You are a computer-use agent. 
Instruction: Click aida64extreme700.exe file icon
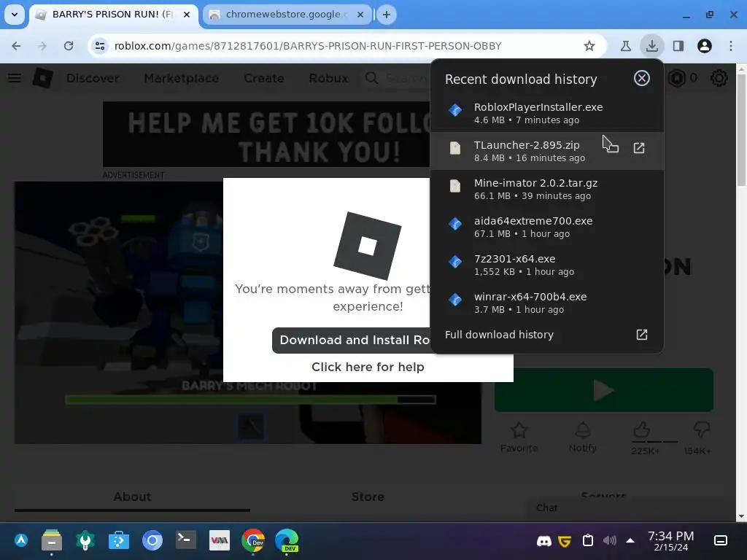[455, 224]
